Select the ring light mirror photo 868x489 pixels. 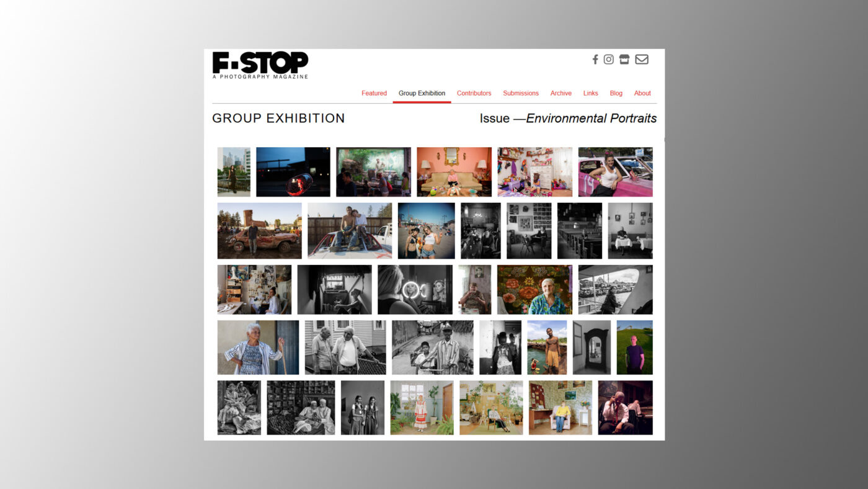(x=415, y=290)
